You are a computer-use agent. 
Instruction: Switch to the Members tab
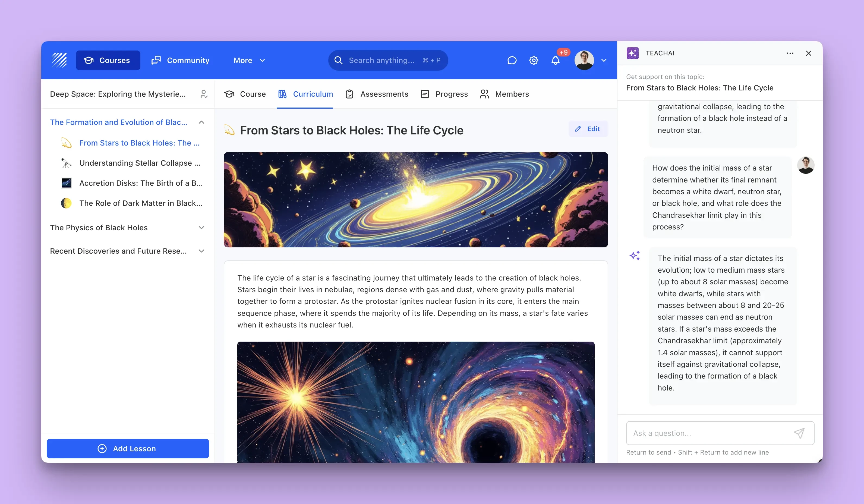pos(504,94)
